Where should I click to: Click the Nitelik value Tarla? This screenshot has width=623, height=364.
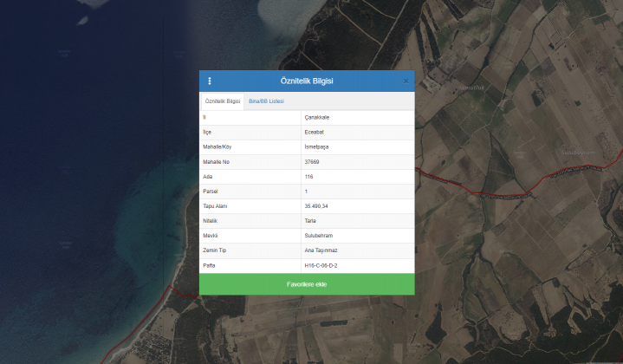[310, 220]
